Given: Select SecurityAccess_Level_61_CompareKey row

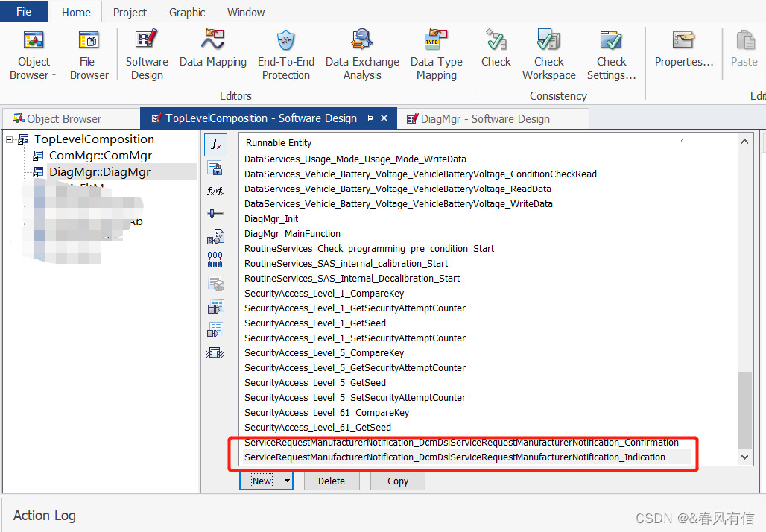Looking at the screenshot, I should (467, 412).
